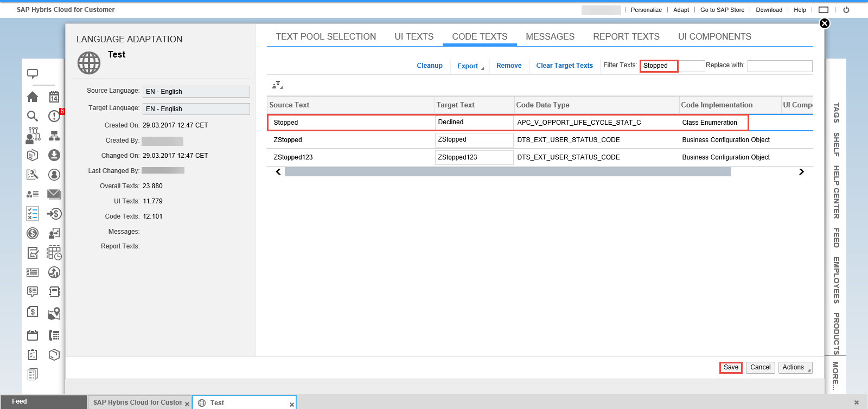Switch to the Test tab at bottom

(244, 402)
